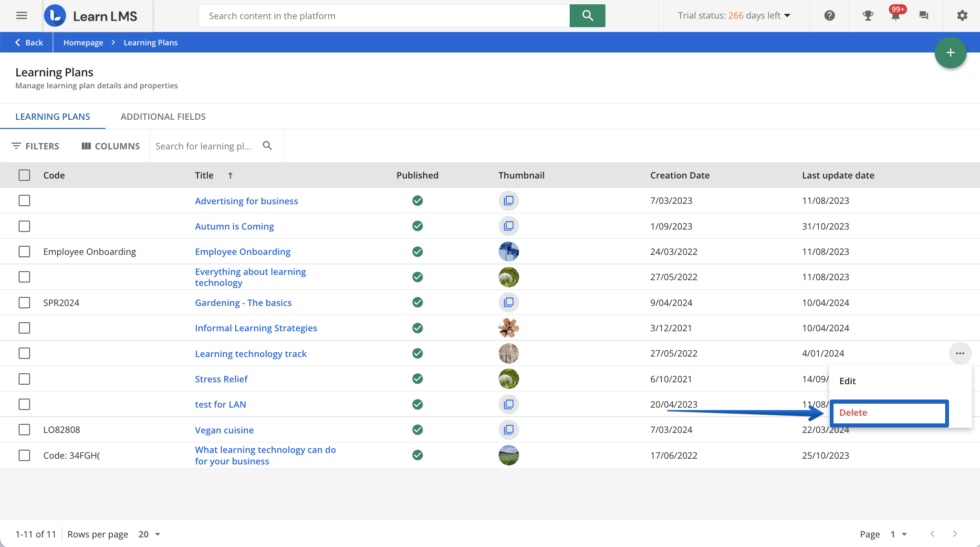Click published checkmark for Advertising for business
Viewport: 980px width, 547px height.
(x=417, y=200)
